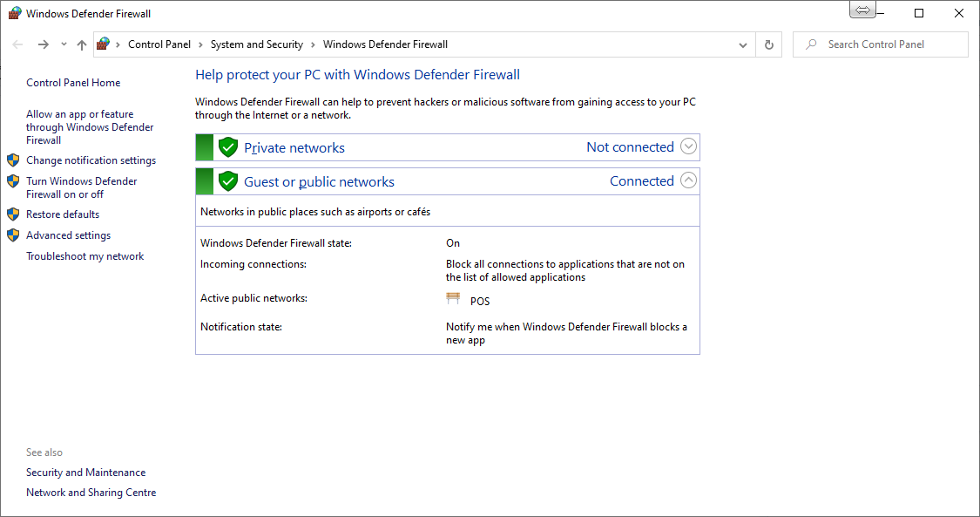Viewport: 980px width, 517px height.
Task: Go forward with the right arrow button
Action: [x=44, y=44]
